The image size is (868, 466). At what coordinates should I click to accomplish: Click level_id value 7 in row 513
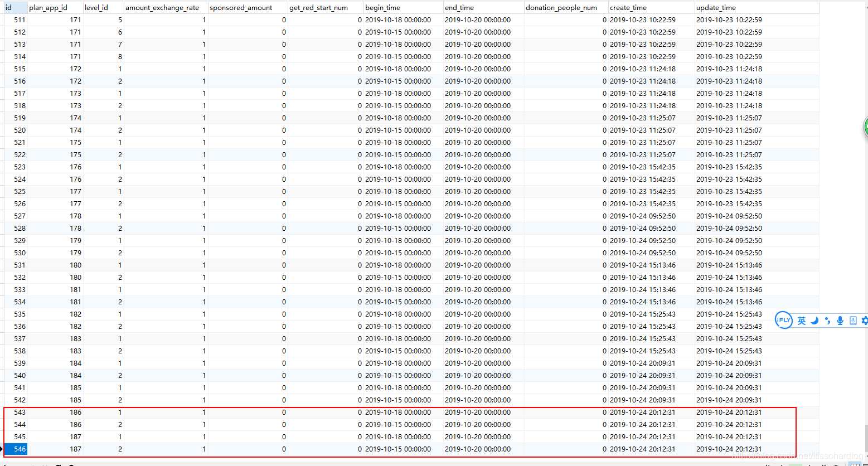coord(103,45)
